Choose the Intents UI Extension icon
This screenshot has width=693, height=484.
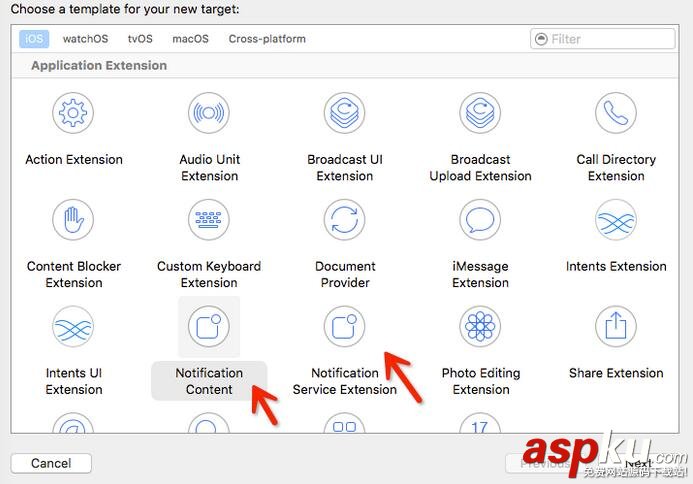click(73, 327)
